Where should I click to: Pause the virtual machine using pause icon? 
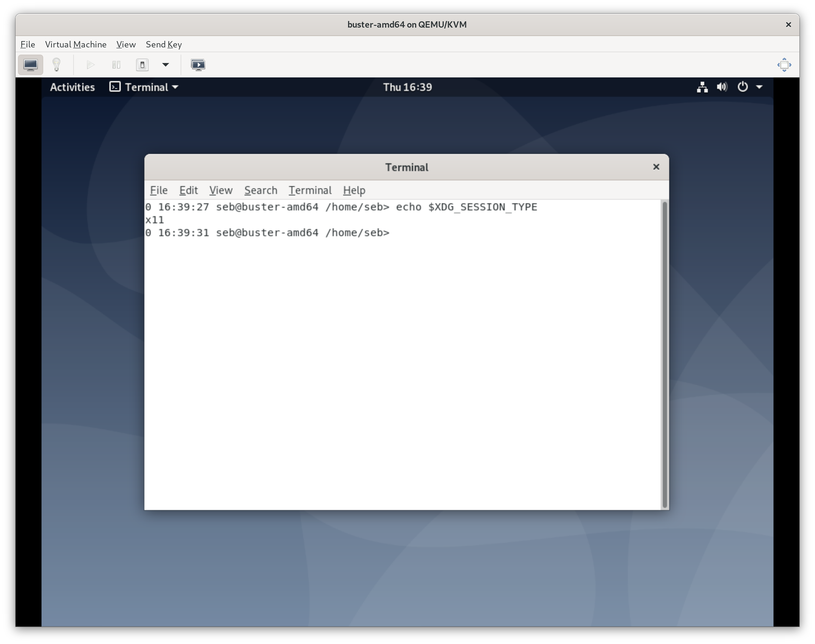pyautogui.click(x=116, y=65)
